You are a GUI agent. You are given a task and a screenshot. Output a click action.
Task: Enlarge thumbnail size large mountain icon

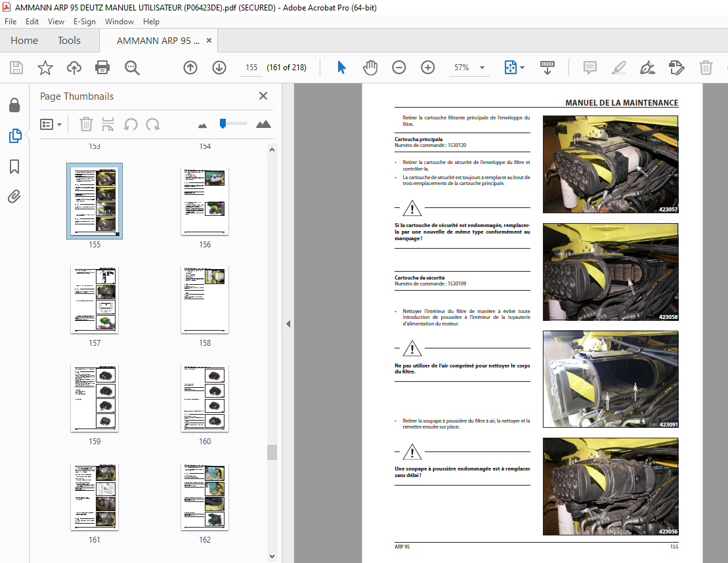tap(263, 124)
